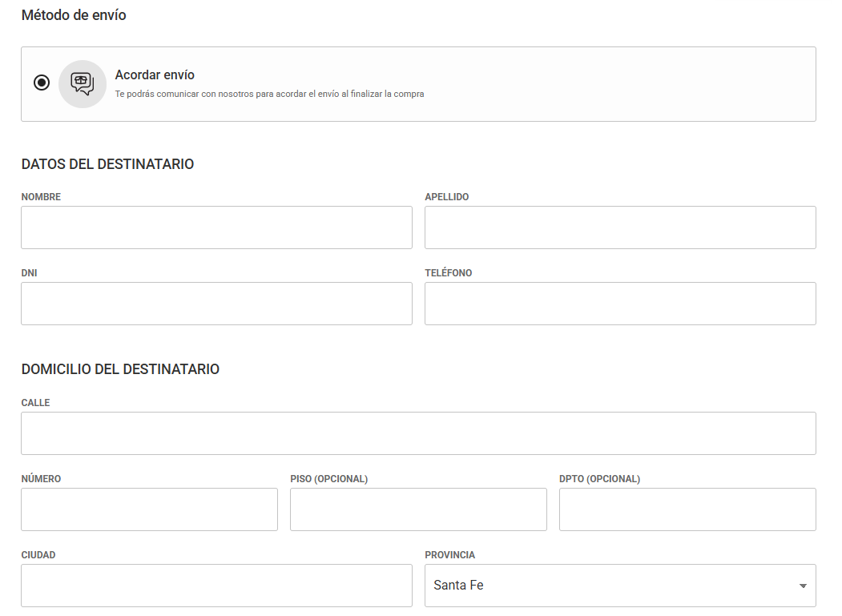Focus the Nombre input field

(x=216, y=227)
